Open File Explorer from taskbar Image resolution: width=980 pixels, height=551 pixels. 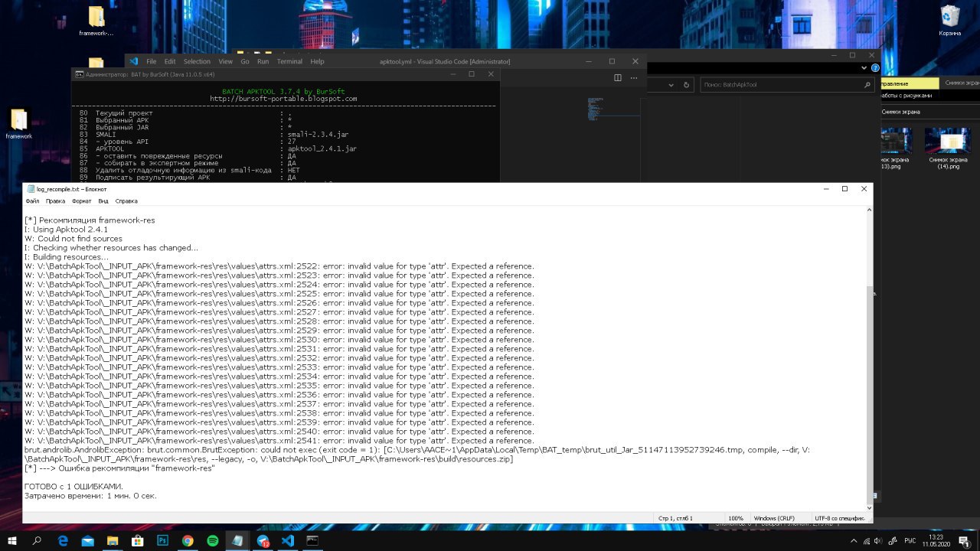(x=113, y=540)
